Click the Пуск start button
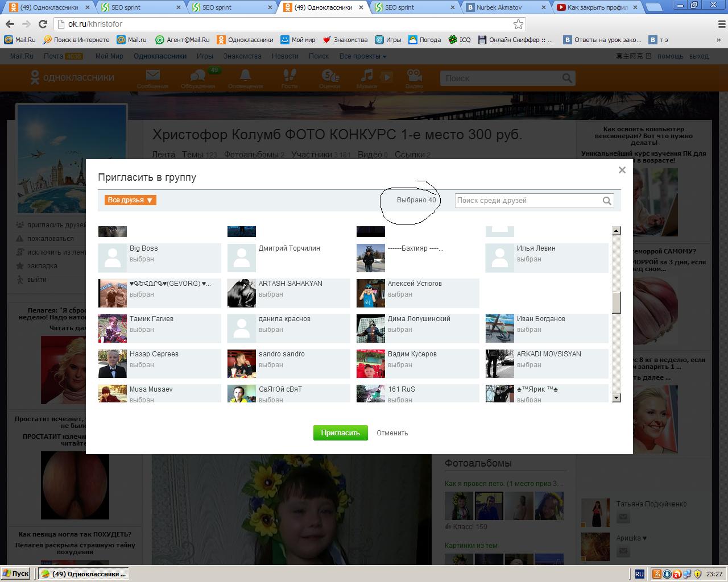This screenshot has width=728, height=582. [16, 574]
